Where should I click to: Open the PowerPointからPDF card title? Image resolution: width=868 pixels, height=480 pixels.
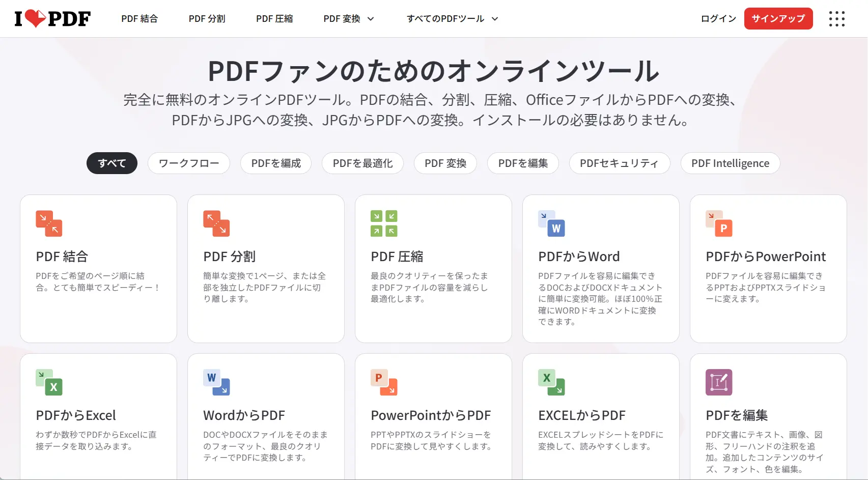(431, 415)
